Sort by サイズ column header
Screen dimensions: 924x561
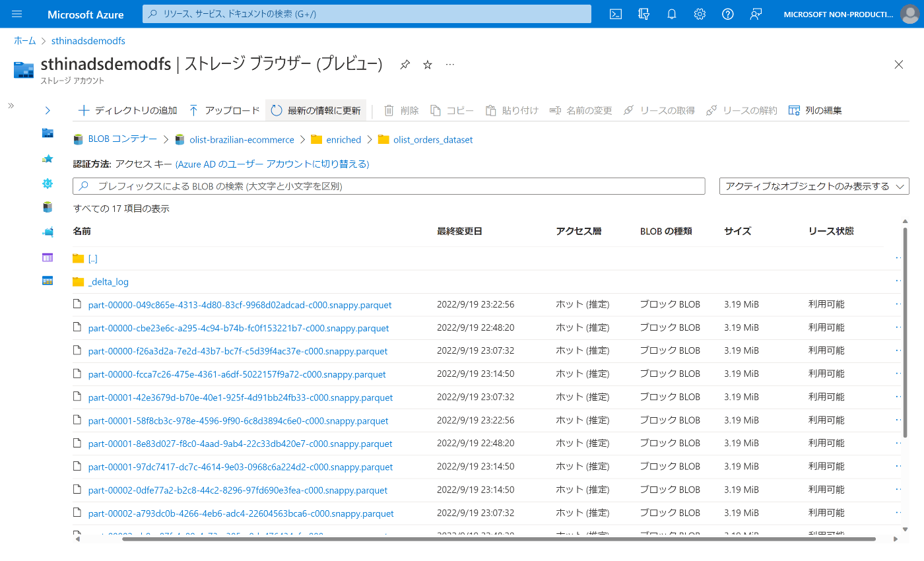[x=737, y=231]
